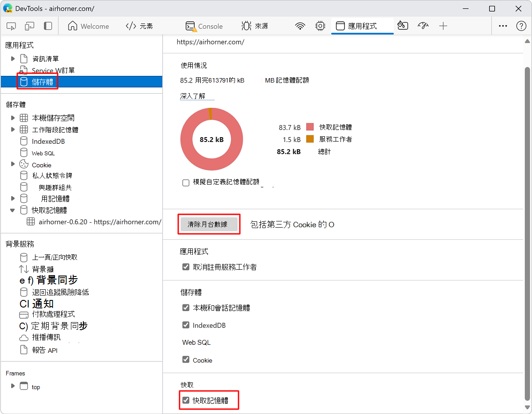Uncheck the IndexedDB storage checkbox

coord(186,325)
